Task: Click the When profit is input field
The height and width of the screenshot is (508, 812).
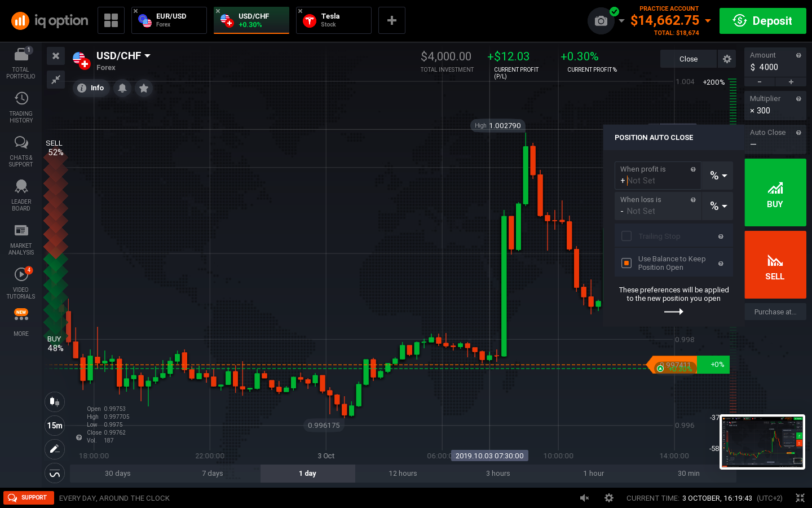Action: click(x=657, y=176)
